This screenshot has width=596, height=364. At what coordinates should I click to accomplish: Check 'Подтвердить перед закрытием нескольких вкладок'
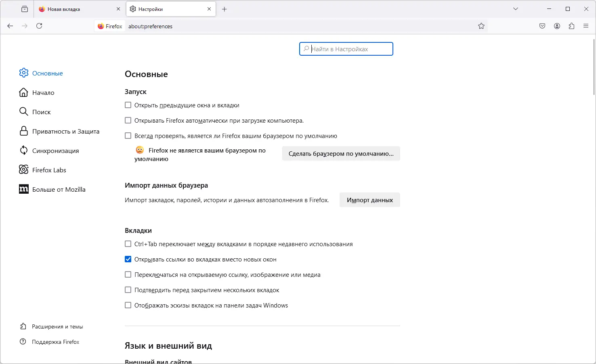pos(128,290)
